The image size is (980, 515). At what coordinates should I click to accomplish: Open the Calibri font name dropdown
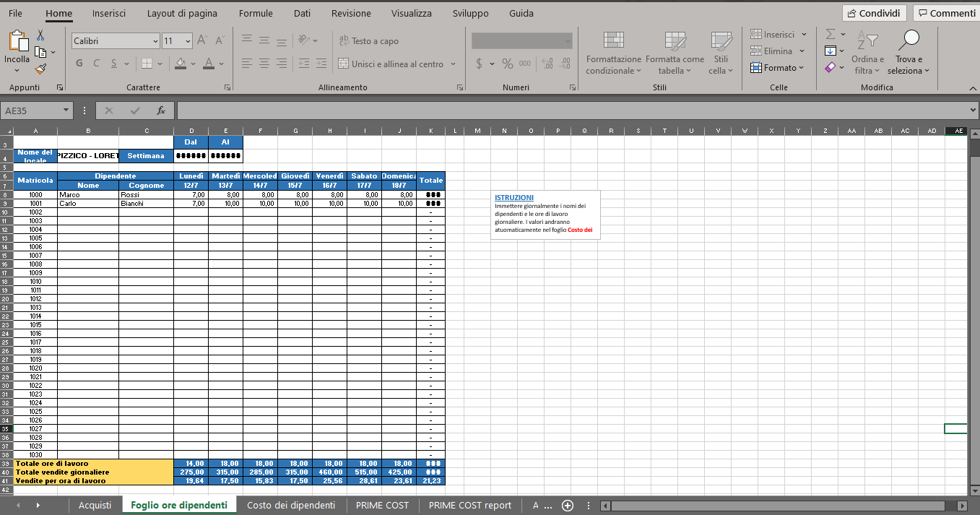tap(155, 41)
